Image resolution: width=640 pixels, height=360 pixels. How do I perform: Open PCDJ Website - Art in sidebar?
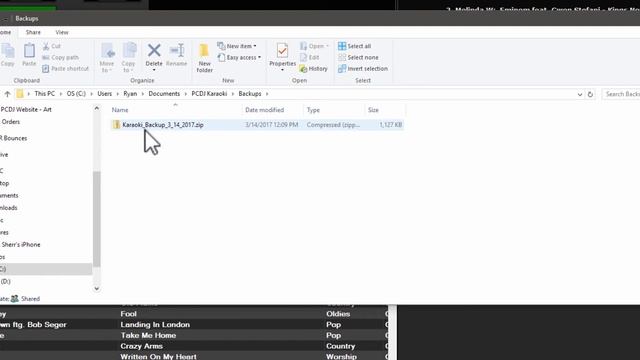point(26,109)
